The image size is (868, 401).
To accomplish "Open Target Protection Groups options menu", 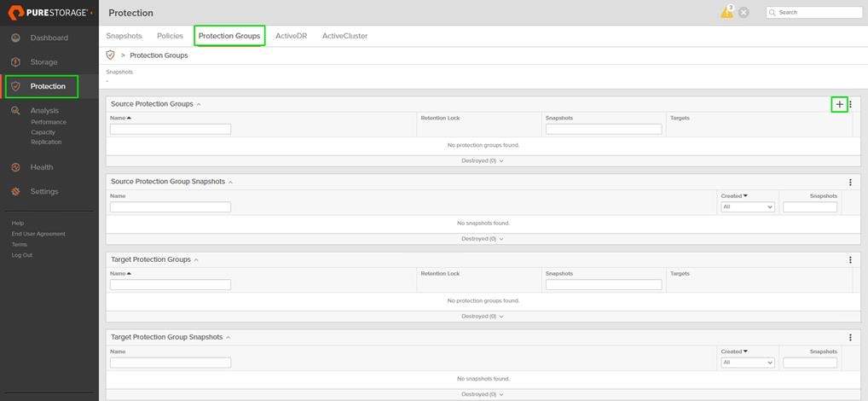I will (851, 259).
